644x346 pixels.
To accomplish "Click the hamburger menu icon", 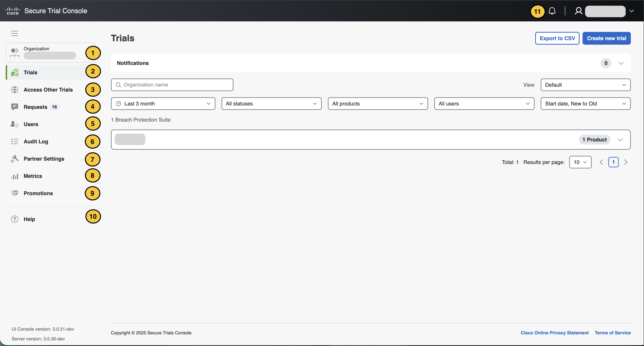I will [x=14, y=33].
